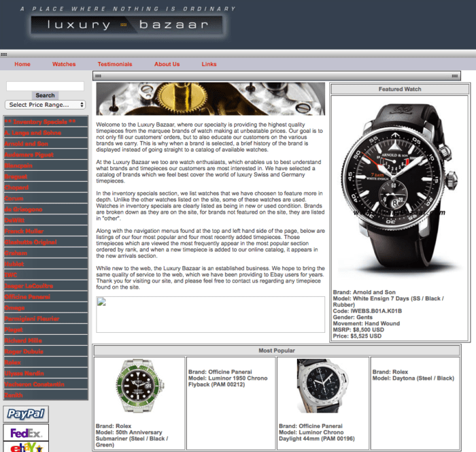This screenshot has height=452, width=476.
Task: Open the Links menu item
Action: [209, 64]
